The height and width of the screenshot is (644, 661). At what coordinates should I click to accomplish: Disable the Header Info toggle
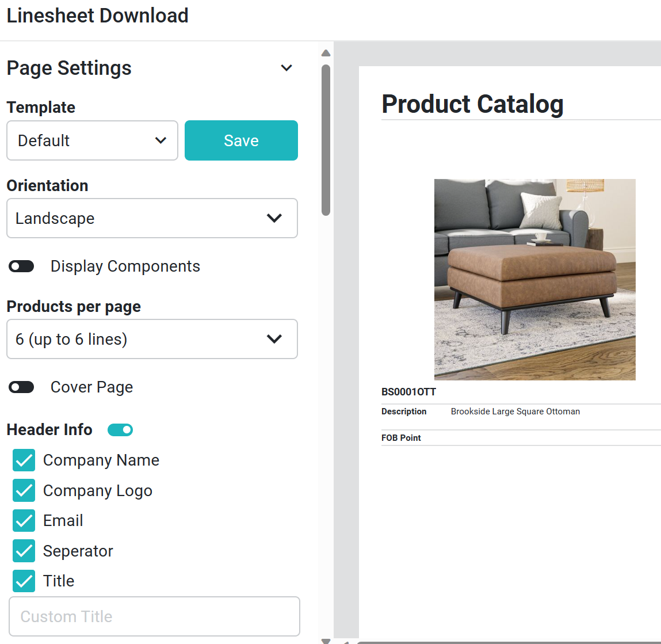pyautogui.click(x=120, y=430)
